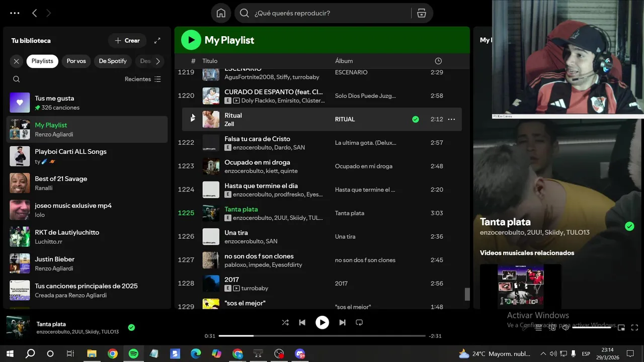Play My Playlist with the green button
This screenshot has width=644, height=362.
191,40
